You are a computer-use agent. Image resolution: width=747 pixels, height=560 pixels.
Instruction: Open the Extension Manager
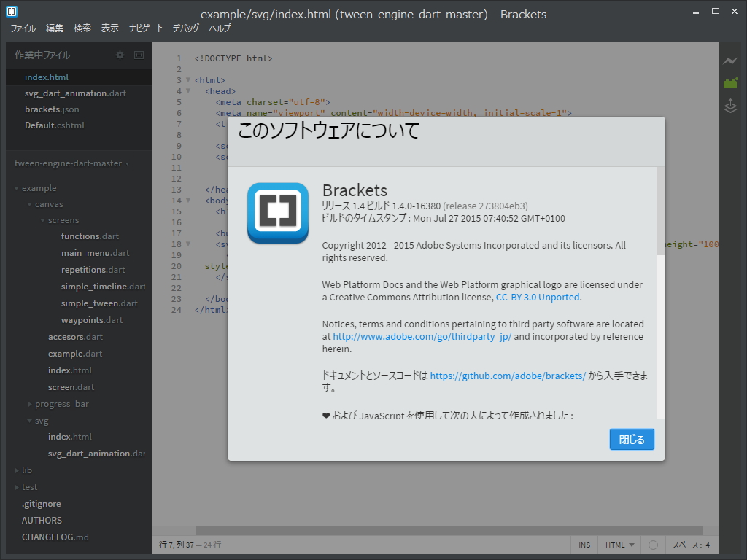(731, 82)
